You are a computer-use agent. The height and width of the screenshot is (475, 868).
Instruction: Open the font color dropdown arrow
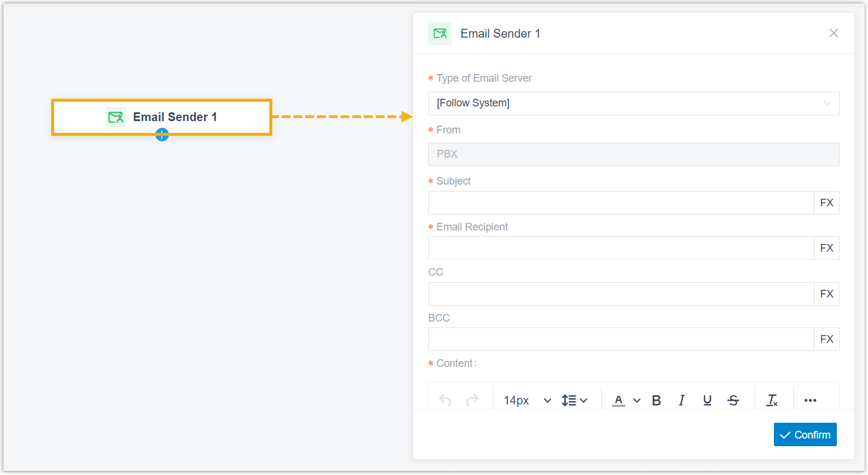click(637, 400)
